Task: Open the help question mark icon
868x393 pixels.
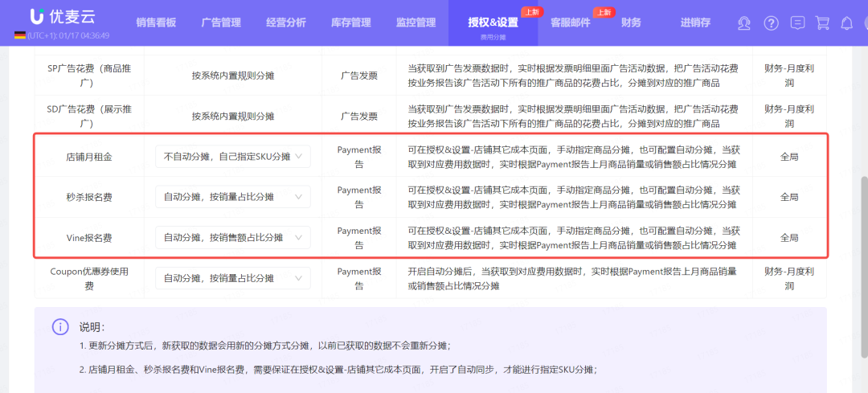Action: (x=772, y=23)
